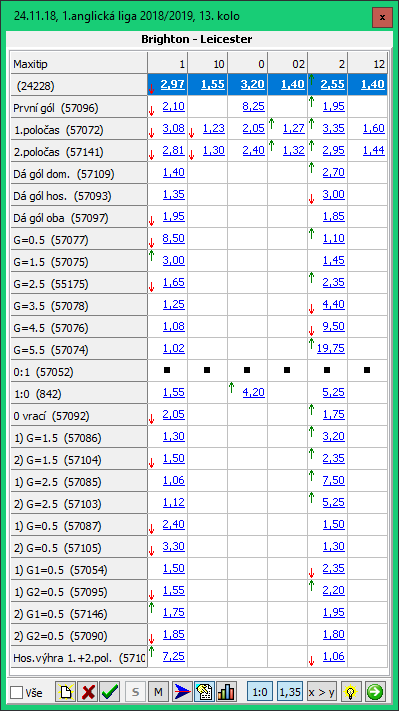Click the S toolbar button
399x711 pixels.
(135, 692)
